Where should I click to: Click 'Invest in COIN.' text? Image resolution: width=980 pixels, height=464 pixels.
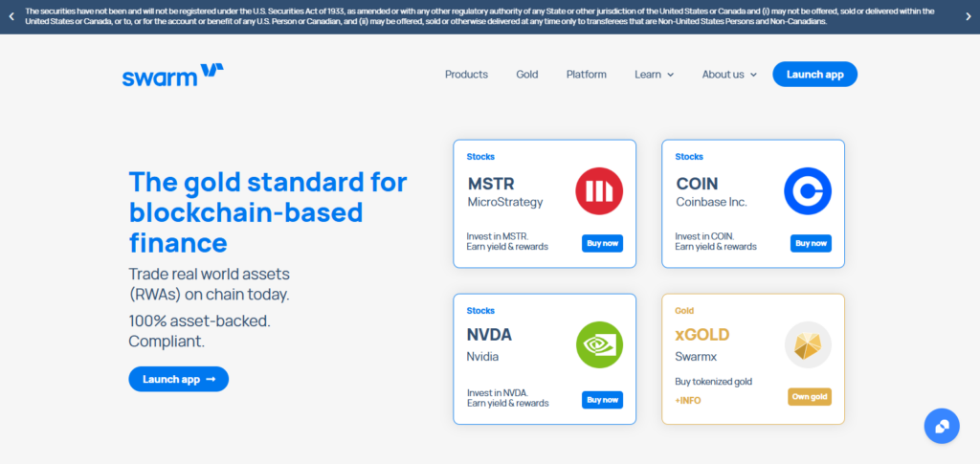pos(704,236)
